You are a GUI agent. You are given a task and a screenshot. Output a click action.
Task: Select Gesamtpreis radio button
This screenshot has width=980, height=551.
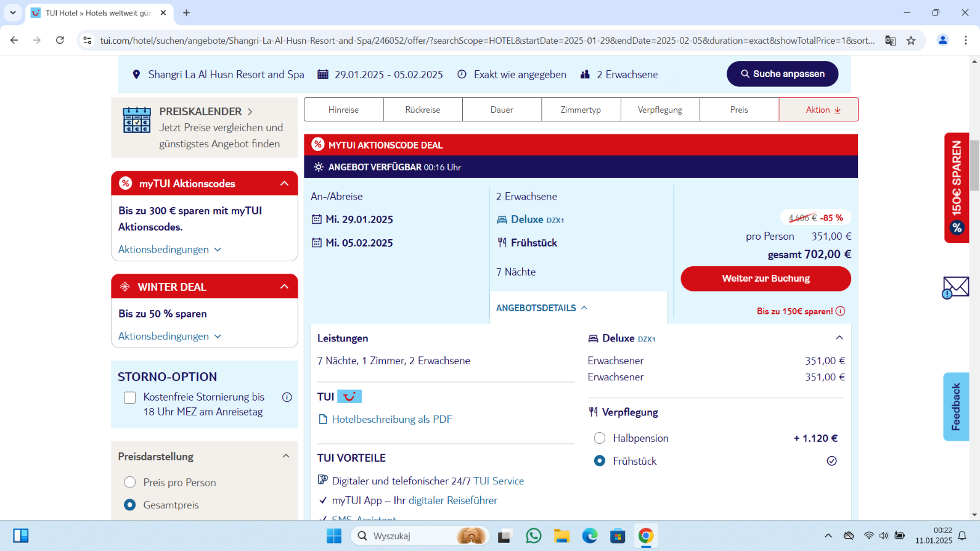(130, 505)
